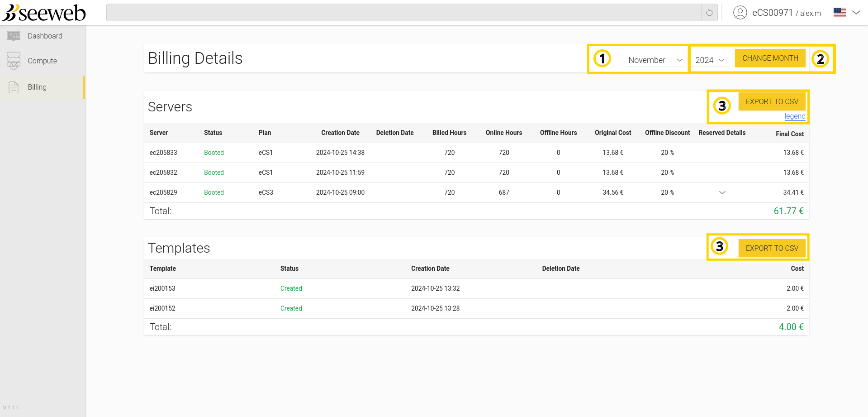Click the Seeweb logo
868x417 pixels.
pyautogui.click(x=44, y=13)
